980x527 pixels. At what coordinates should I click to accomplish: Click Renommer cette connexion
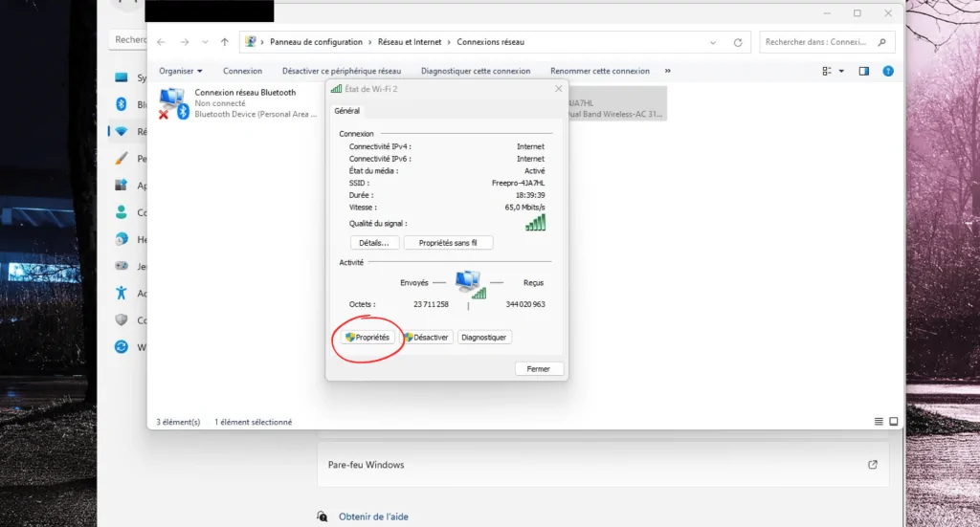(600, 71)
